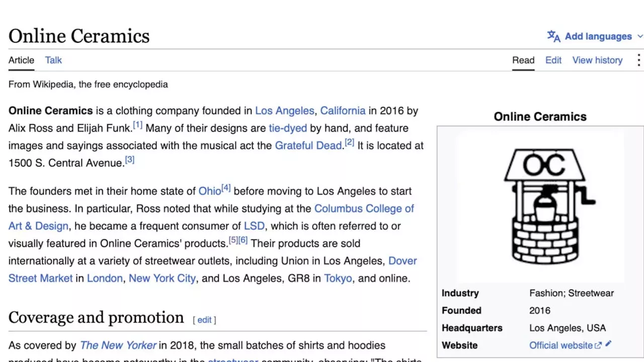Open the Edit tab
Image resolution: width=644 pixels, height=362 pixels.
[x=553, y=60]
